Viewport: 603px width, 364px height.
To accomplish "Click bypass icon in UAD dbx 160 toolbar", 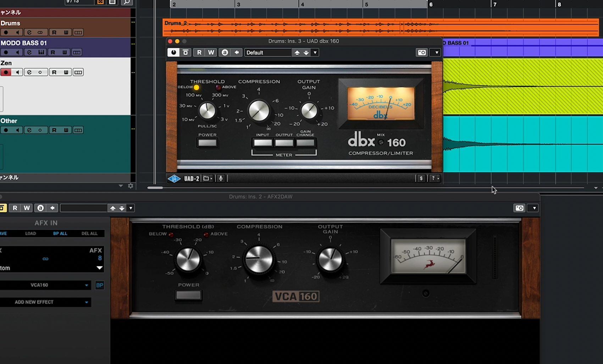I will click(x=185, y=53).
